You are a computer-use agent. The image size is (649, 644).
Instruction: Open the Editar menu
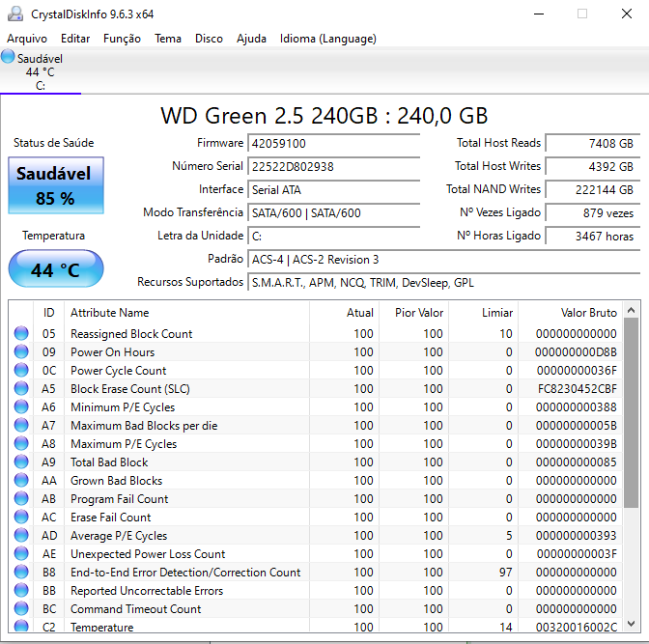75,39
